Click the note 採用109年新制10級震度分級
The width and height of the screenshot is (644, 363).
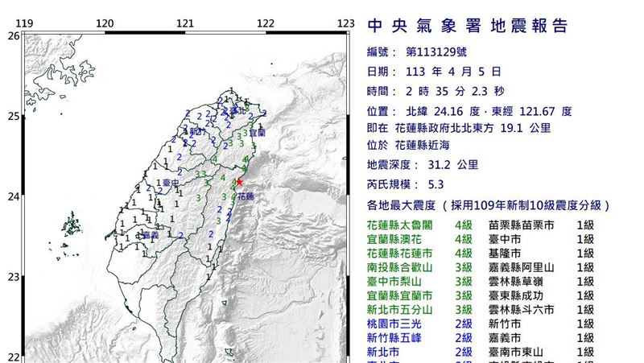(526, 205)
